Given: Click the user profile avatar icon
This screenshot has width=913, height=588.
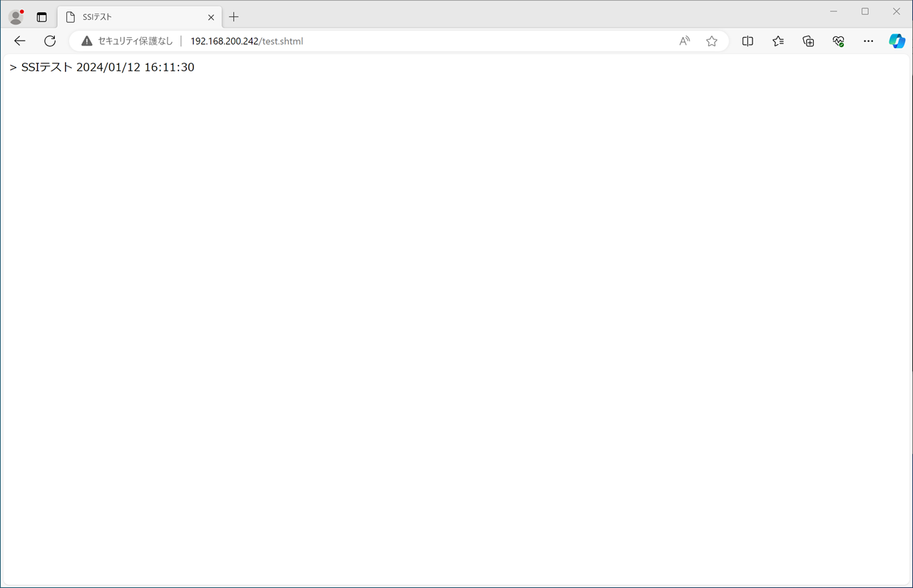Looking at the screenshot, I should (x=16, y=17).
